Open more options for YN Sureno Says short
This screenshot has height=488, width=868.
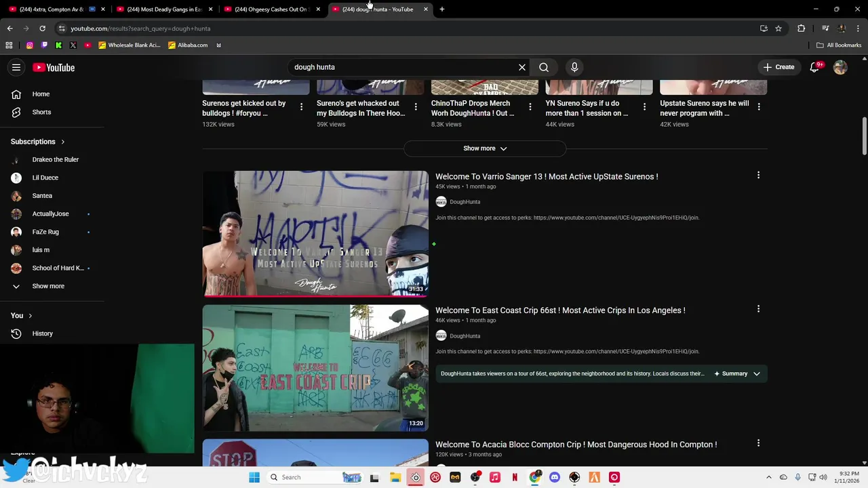(x=644, y=106)
